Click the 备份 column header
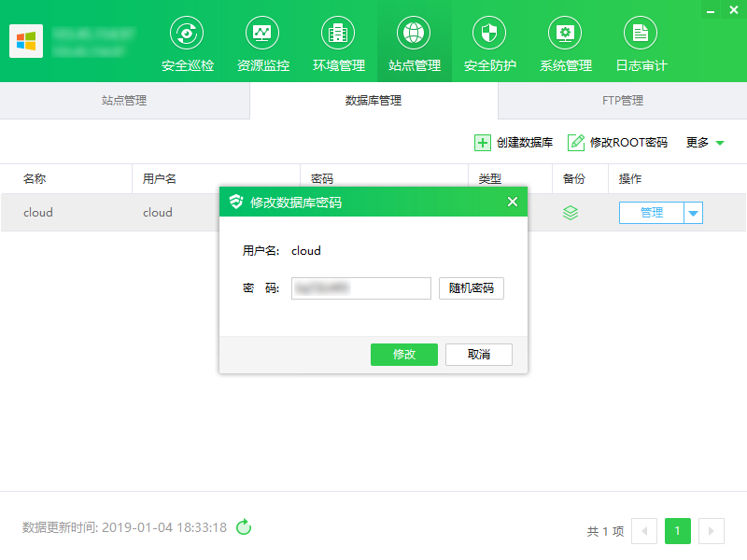747x560 pixels. tap(574, 179)
